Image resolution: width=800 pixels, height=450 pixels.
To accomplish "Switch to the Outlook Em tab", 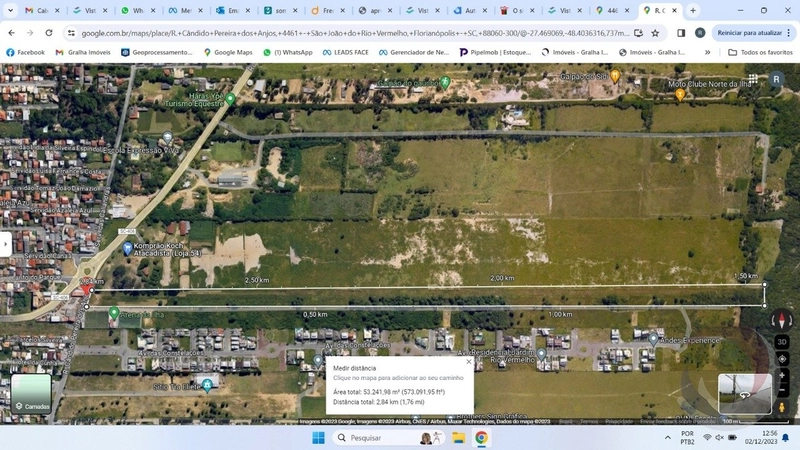I will tap(233, 10).
